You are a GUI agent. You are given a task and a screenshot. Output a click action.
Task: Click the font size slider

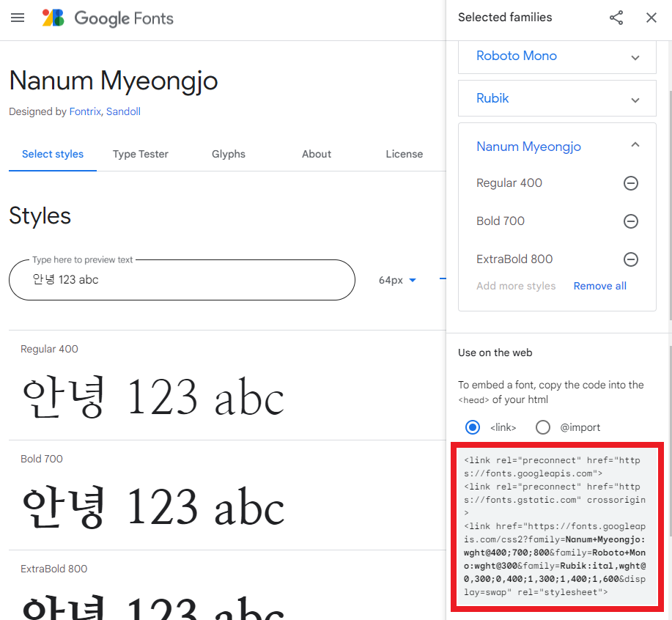coord(443,279)
